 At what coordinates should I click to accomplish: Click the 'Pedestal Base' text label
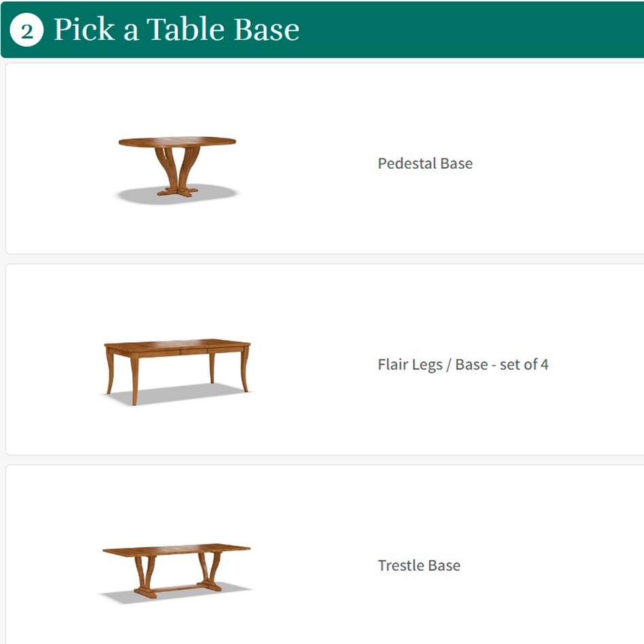(x=425, y=163)
